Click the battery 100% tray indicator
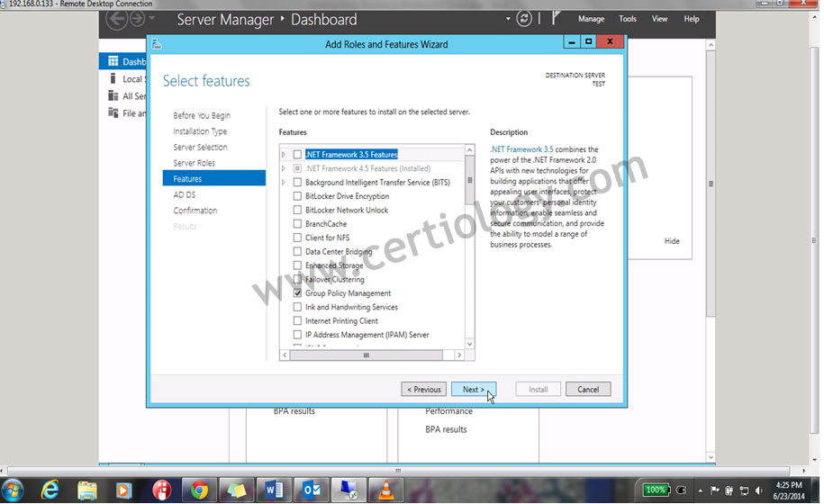 click(x=656, y=490)
